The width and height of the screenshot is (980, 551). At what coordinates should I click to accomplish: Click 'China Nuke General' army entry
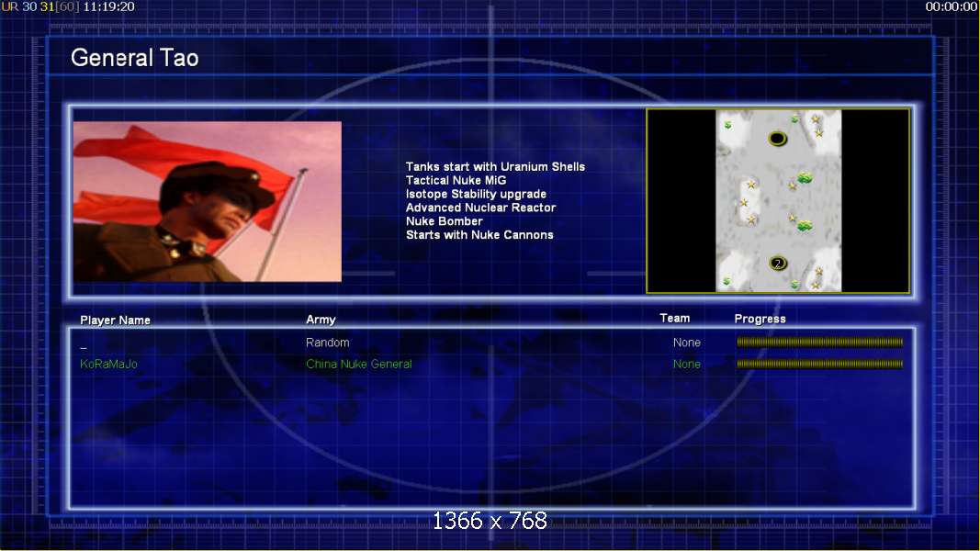(359, 364)
